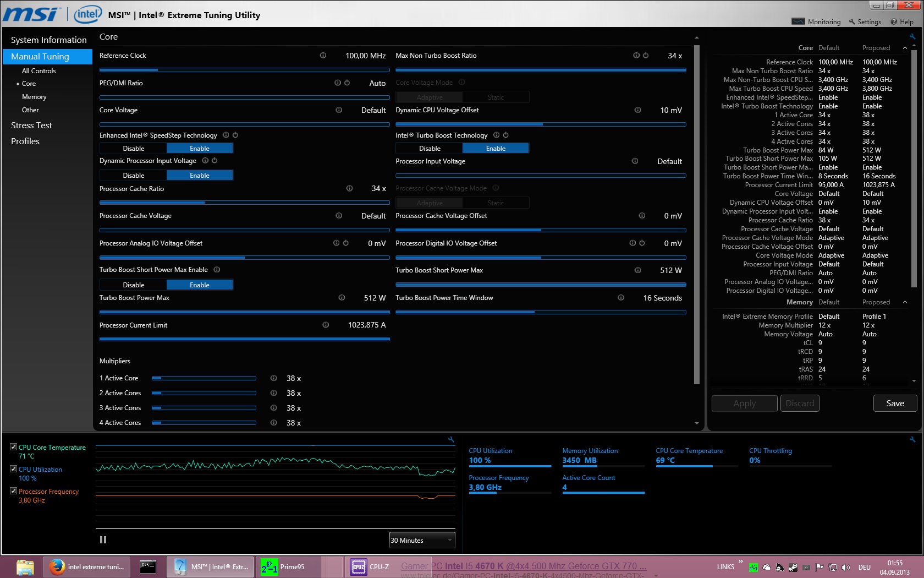Click the power icon beside Processor Digital IO Voltage Offset
The image size is (924, 578).
point(642,243)
